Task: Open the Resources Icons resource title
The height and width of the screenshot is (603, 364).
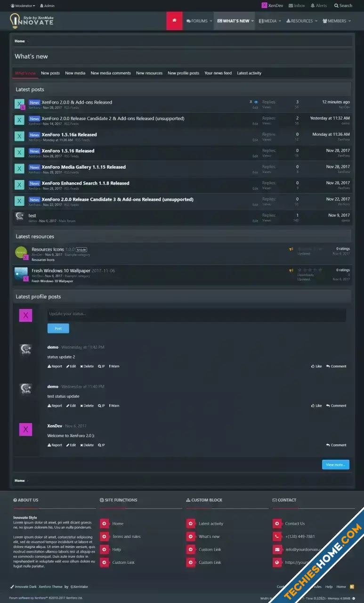Action: (48, 249)
